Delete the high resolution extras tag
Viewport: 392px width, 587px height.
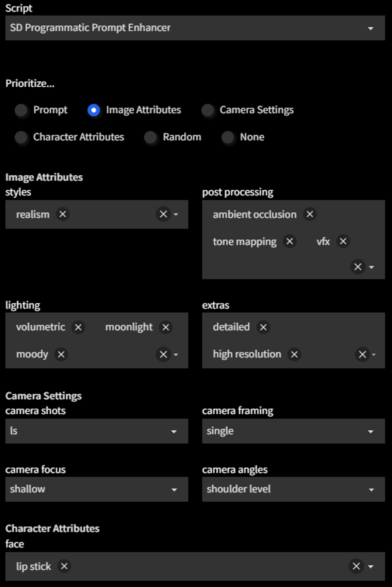point(294,354)
